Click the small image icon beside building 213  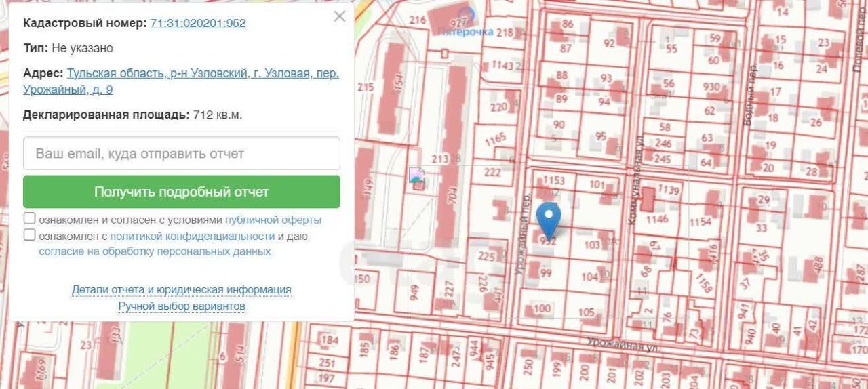tap(417, 178)
